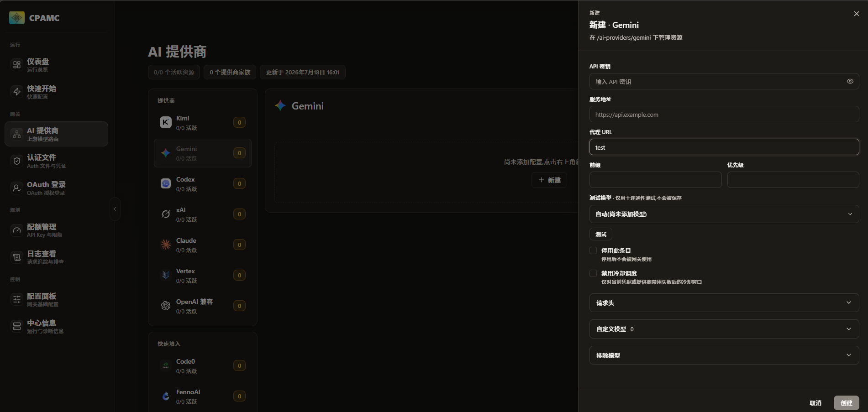Click the 快速开始 lightning icon
868x412 pixels.
pyautogui.click(x=17, y=92)
